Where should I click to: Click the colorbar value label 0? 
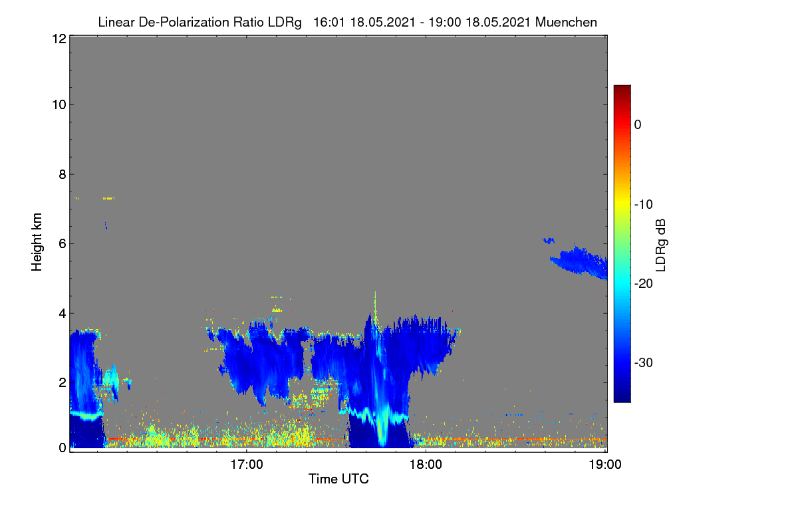click(638, 124)
